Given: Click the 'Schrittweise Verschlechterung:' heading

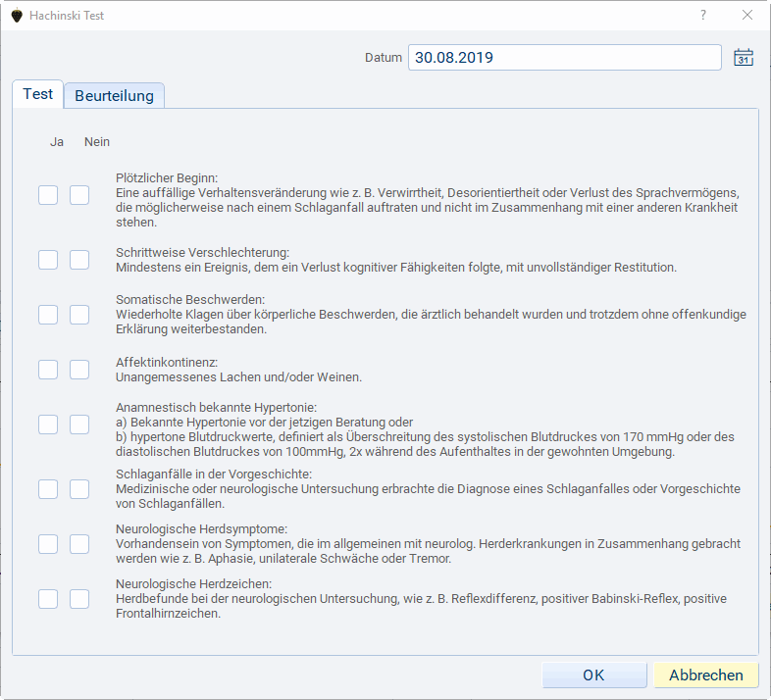Looking at the screenshot, I should pyautogui.click(x=203, y=253).
